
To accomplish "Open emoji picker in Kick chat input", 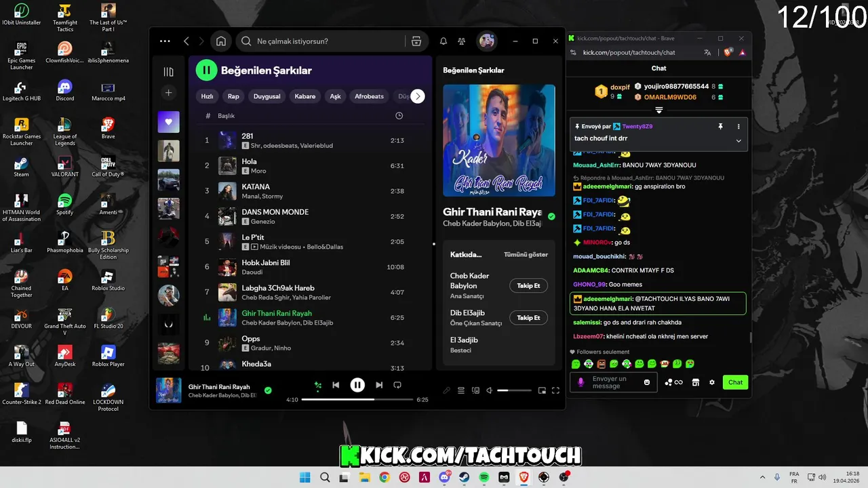I will point(647,382).
